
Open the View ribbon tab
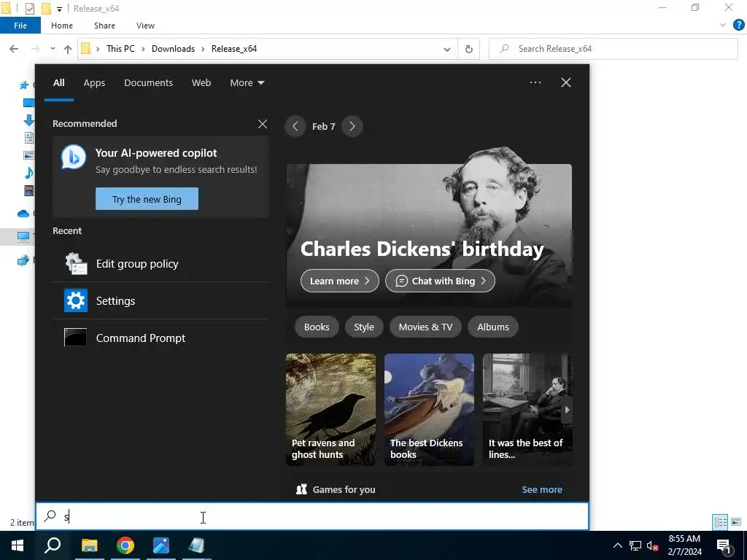(145, 26)
